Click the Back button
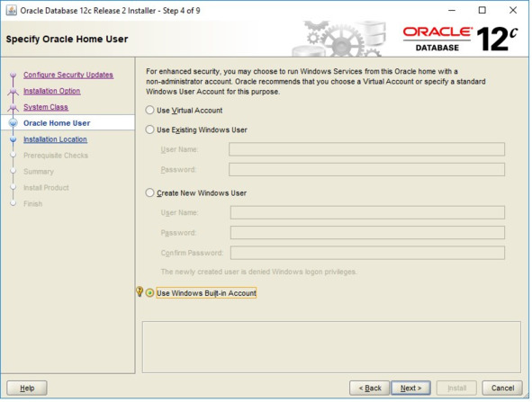This screenshot has width=532, height=402. click(369, 389)
